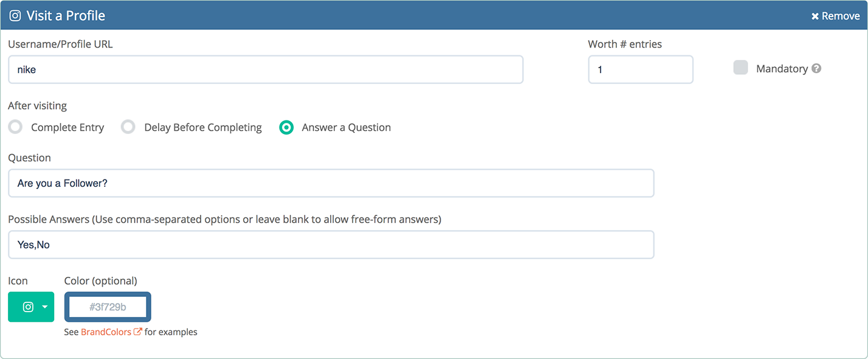The height and width of the screenshot is (359, 868).
Task: Focus the Color hex code input
Action: pos(108,307)
